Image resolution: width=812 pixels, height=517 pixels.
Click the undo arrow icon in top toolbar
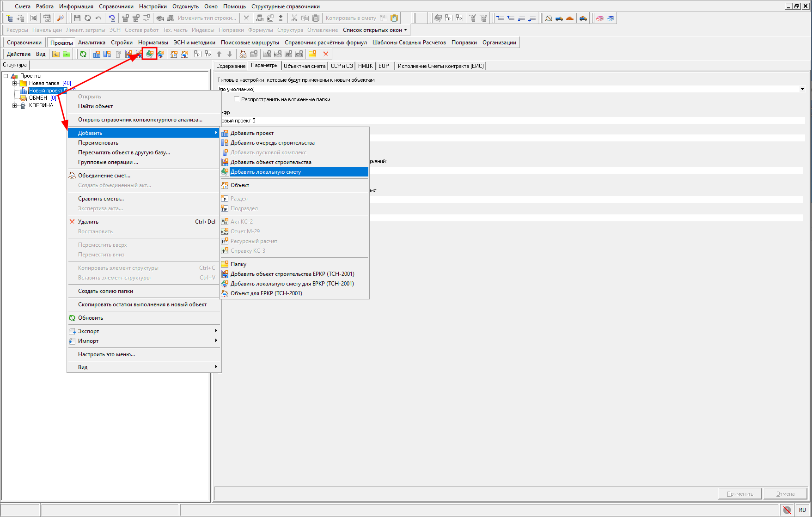pos(98,18)
